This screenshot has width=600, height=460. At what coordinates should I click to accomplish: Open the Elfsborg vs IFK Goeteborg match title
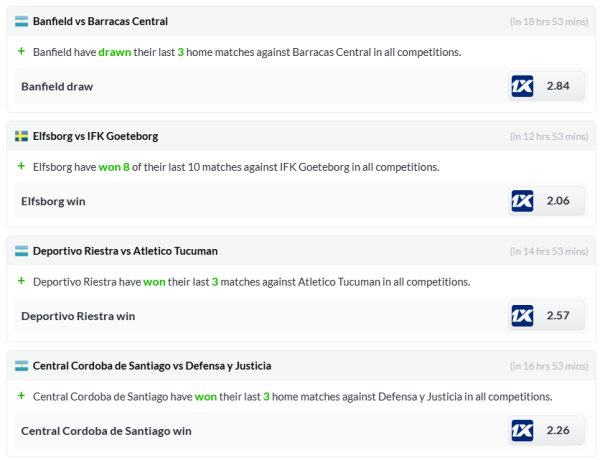pos(95,136)
